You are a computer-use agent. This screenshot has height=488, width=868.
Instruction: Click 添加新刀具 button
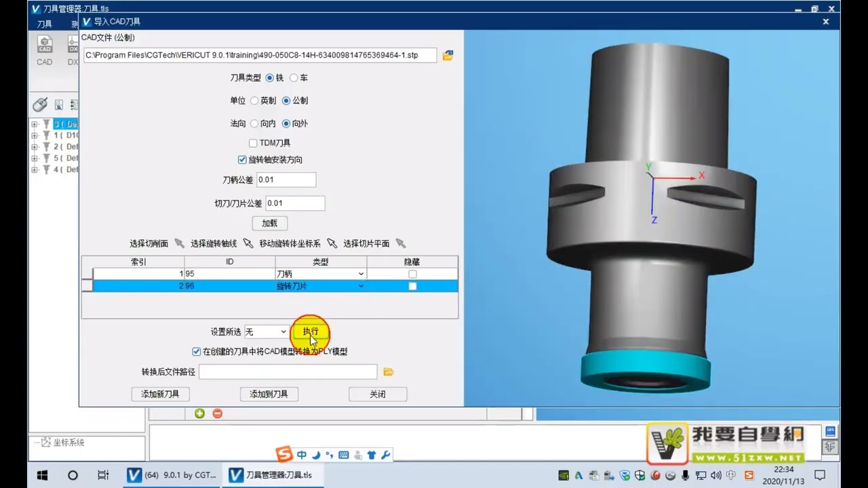160,394
